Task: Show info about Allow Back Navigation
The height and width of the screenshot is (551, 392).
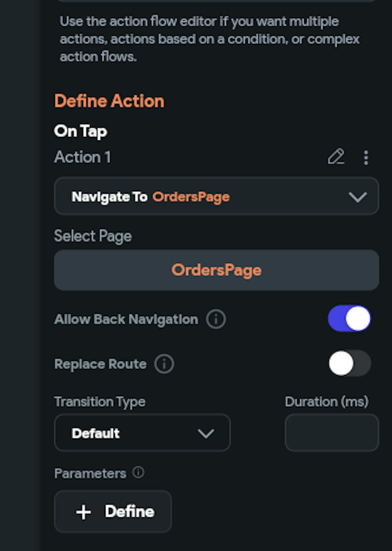Action: coord(216,319)
